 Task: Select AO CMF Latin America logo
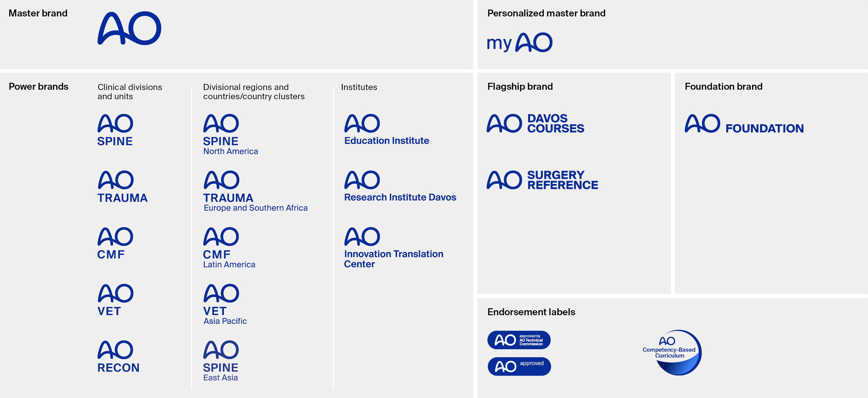pos(229,247)
